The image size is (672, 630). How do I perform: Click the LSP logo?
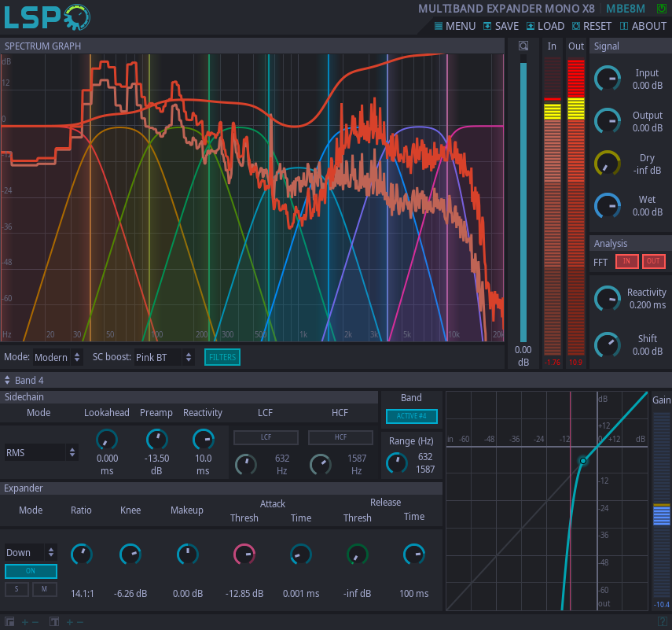point(47,17)
